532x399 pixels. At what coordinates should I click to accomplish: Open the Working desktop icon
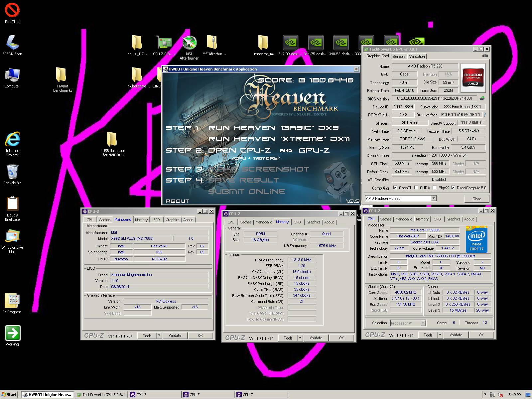click(12, 336)
